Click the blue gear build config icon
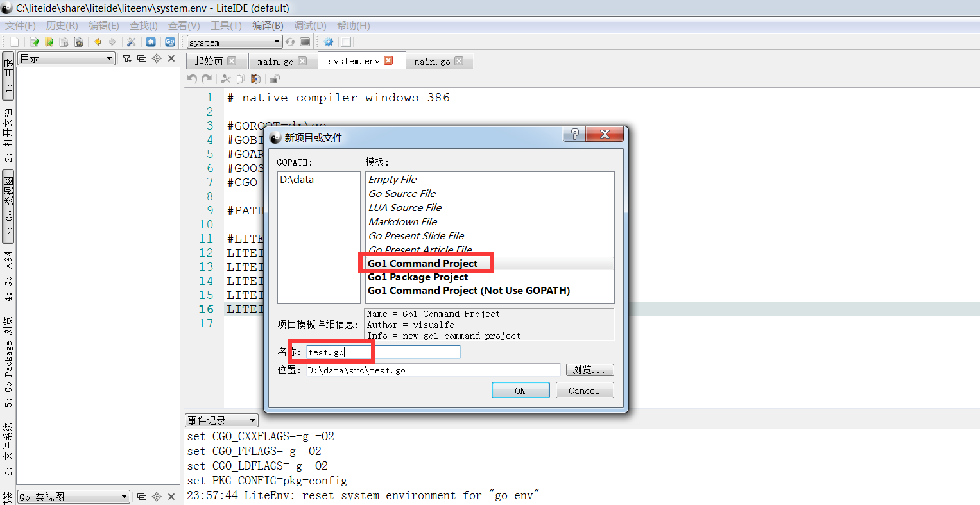 pyautogui.click(x=329, y=42)
